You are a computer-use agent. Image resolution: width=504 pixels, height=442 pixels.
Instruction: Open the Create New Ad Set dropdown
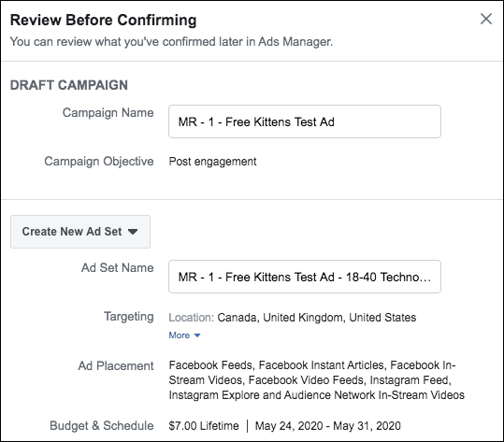(80, 232)
